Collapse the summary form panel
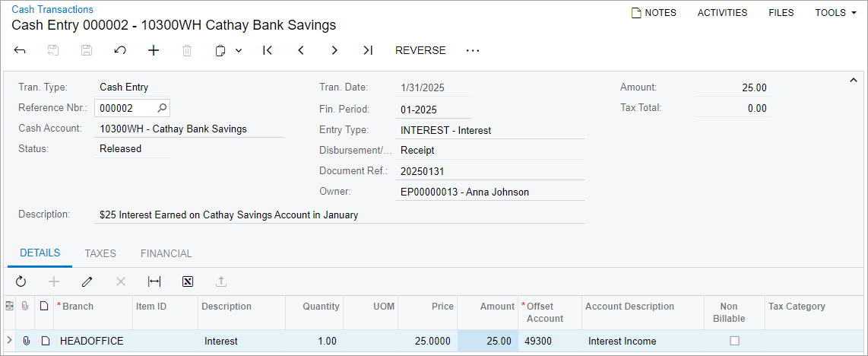 pyautogui.click(x=853, y=81)
